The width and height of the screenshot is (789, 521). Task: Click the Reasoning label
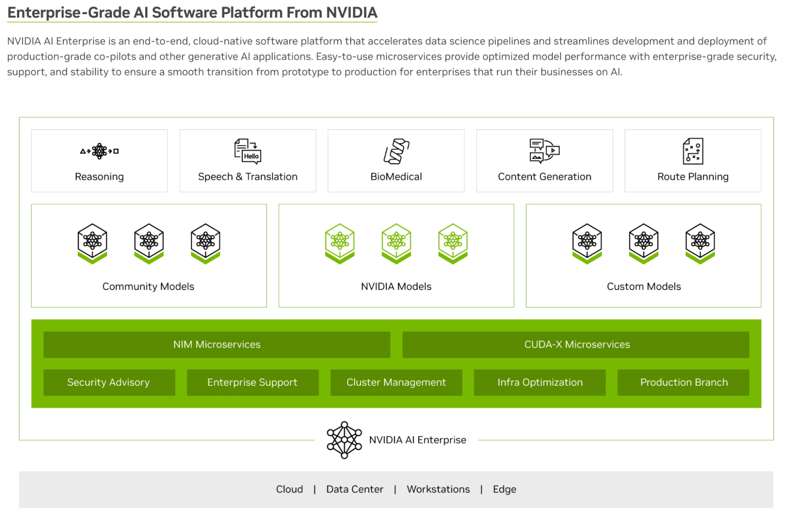(x=99, y=177)
